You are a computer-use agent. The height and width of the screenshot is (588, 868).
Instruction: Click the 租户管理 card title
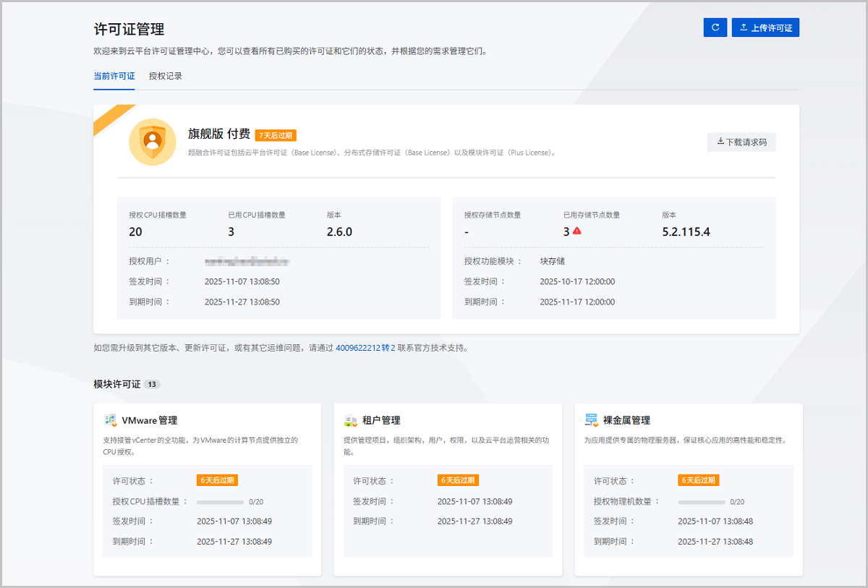tap(381, 420)
